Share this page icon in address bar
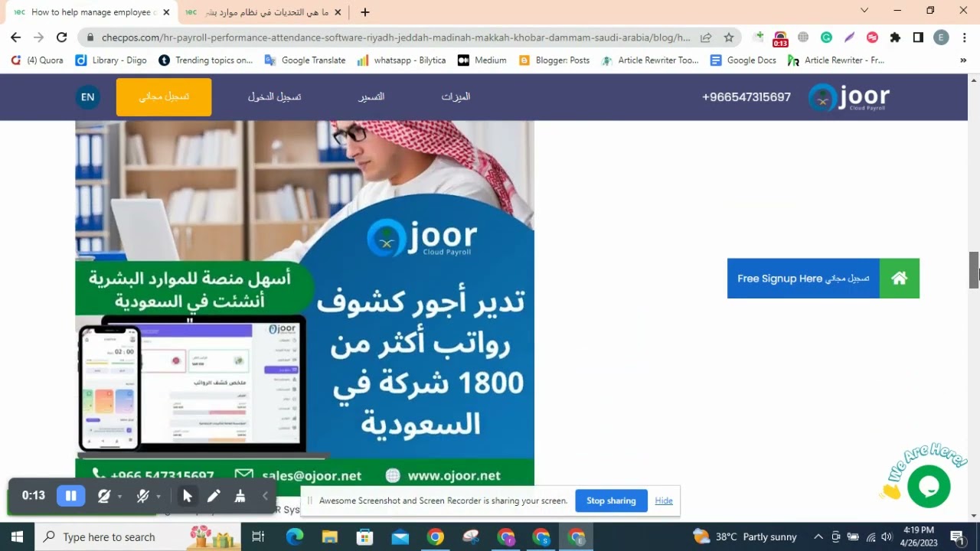 706,37
